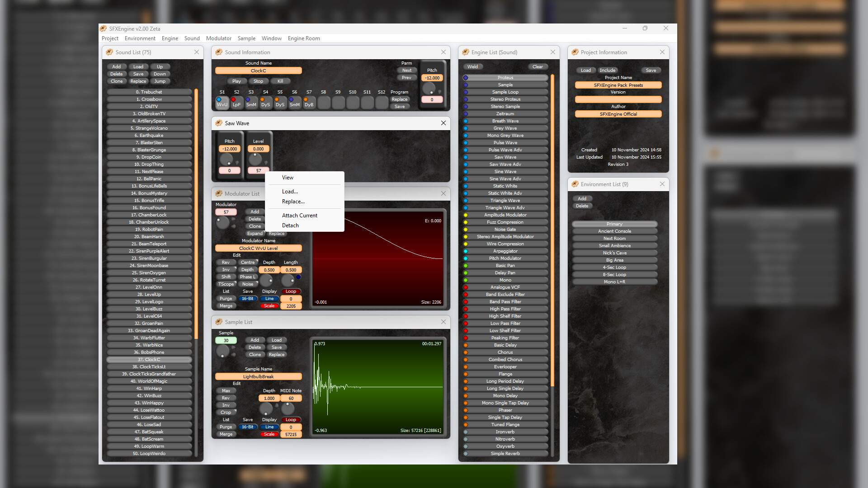The height and width of the screenshot is (488, 868).
Task: Select the DyB slot under S7
Action: [x=309, y=103]
